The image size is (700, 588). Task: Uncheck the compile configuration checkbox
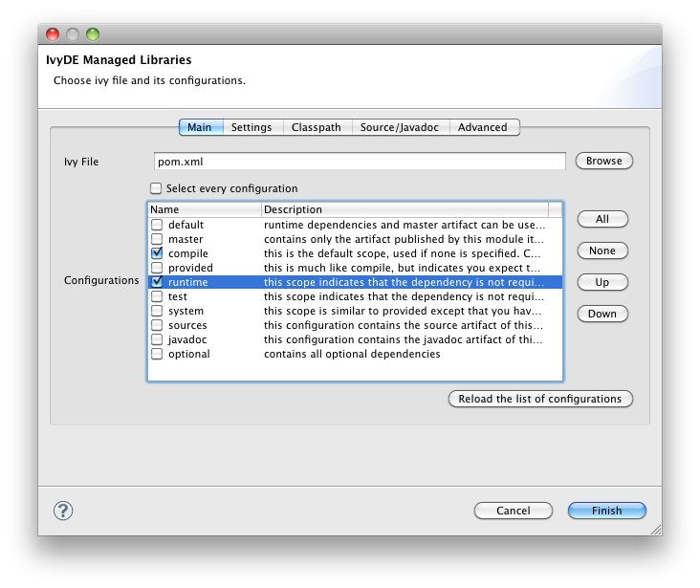click(157, 253)
